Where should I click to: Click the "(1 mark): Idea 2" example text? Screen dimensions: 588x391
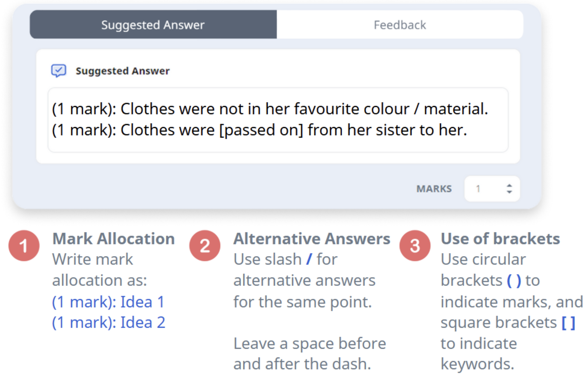[109, 322]
